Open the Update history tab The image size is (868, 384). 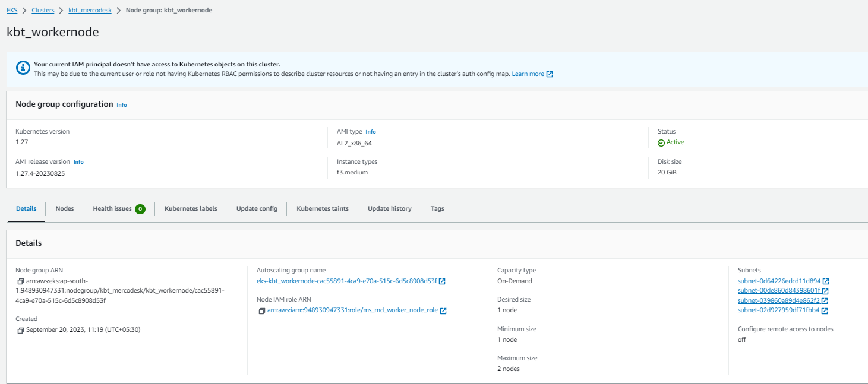[x=390, y=209]
